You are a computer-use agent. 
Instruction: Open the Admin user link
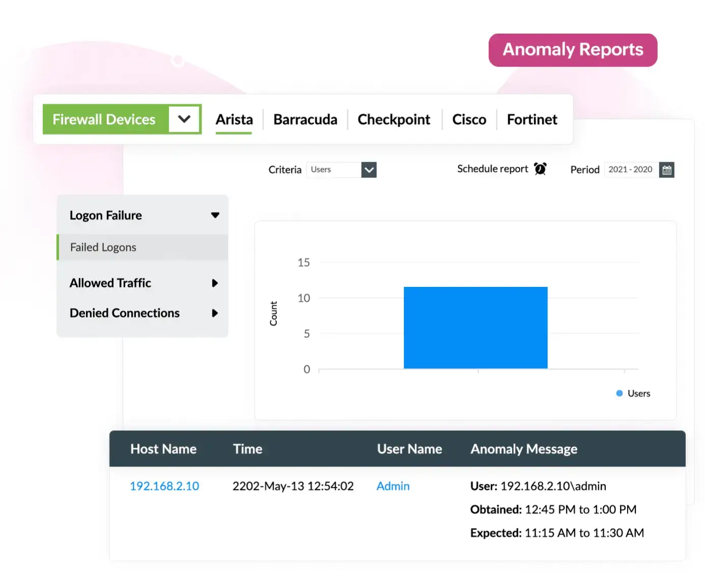393,486
